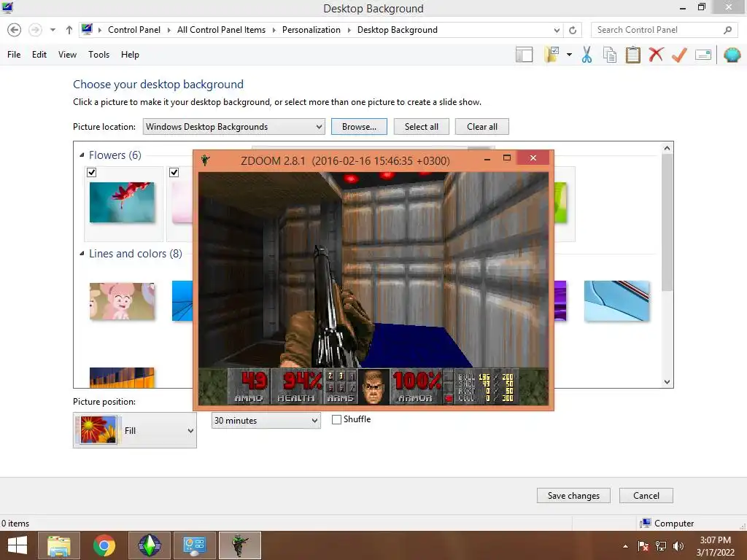Open the File menu
This screenshot has height=560, width=747.
click(14, 55)
